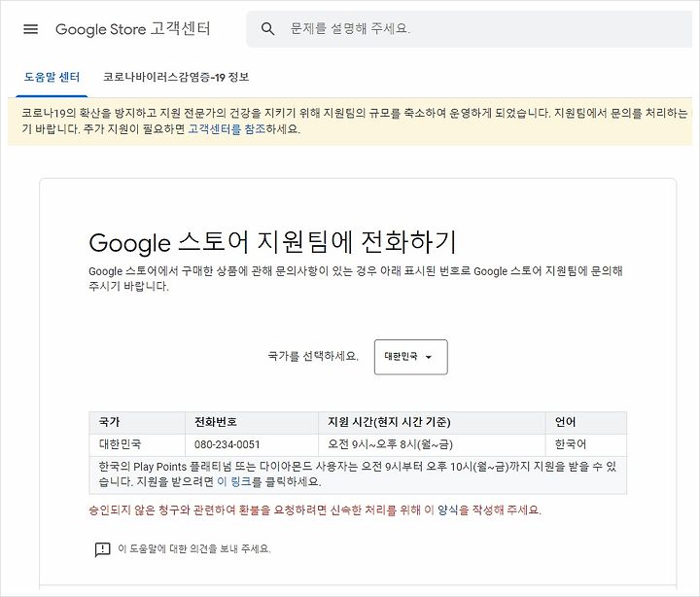
Task: Follow the 고객센터를 참조 link in banner
Action: (227, 129)
